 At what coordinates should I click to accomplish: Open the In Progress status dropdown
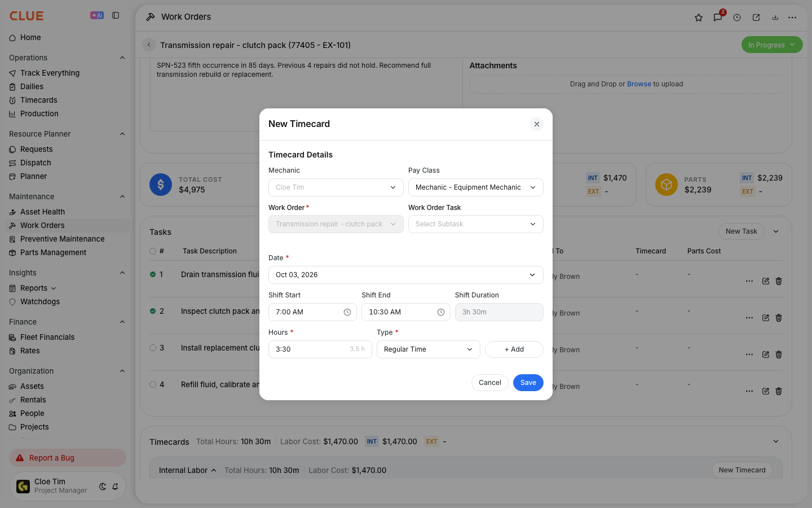(x=772, y=45)
